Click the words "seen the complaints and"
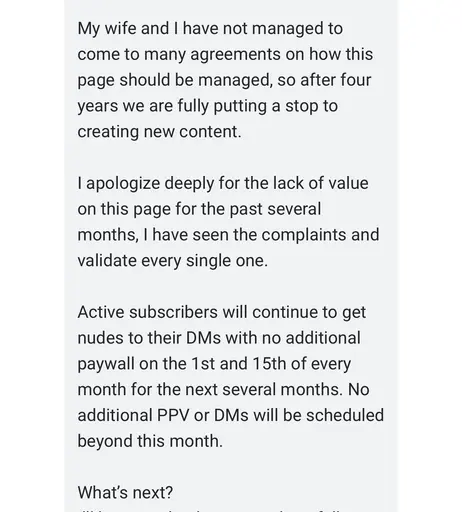 pos(286,235)
